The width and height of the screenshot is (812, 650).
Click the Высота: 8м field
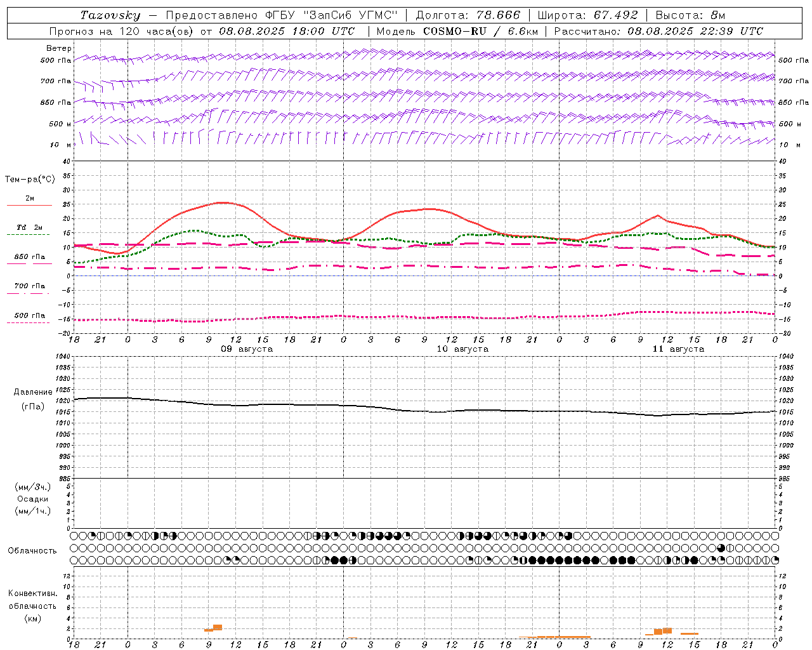pyautogui.click(x=690, y=15)
